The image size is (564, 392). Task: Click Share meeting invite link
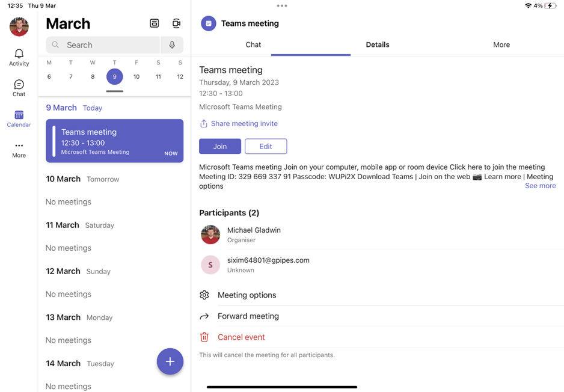pyautogui.click(x=244, y=123)
